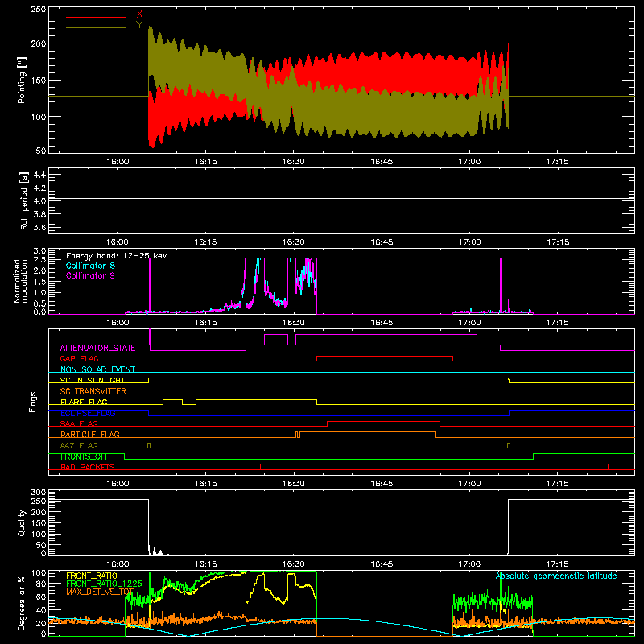644x644 pixels.
Task: Click the 16:30 tick under the Pointing plot
Action: click(x=294, y=162)
